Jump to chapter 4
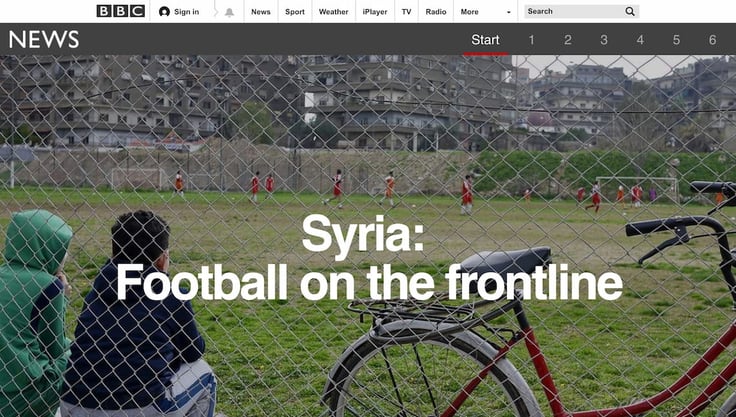The image size is (736, 417). [640, 40]
